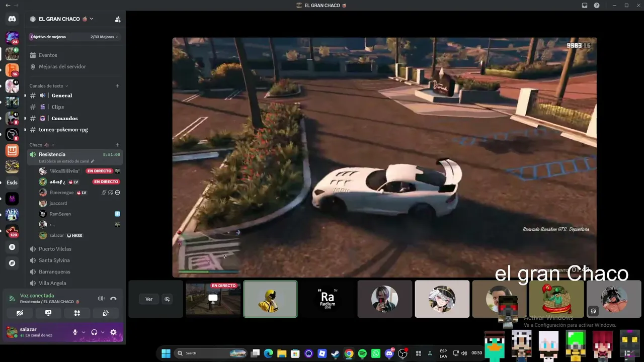Open the soundboard icon
The image size is (644, 362).
106,313
